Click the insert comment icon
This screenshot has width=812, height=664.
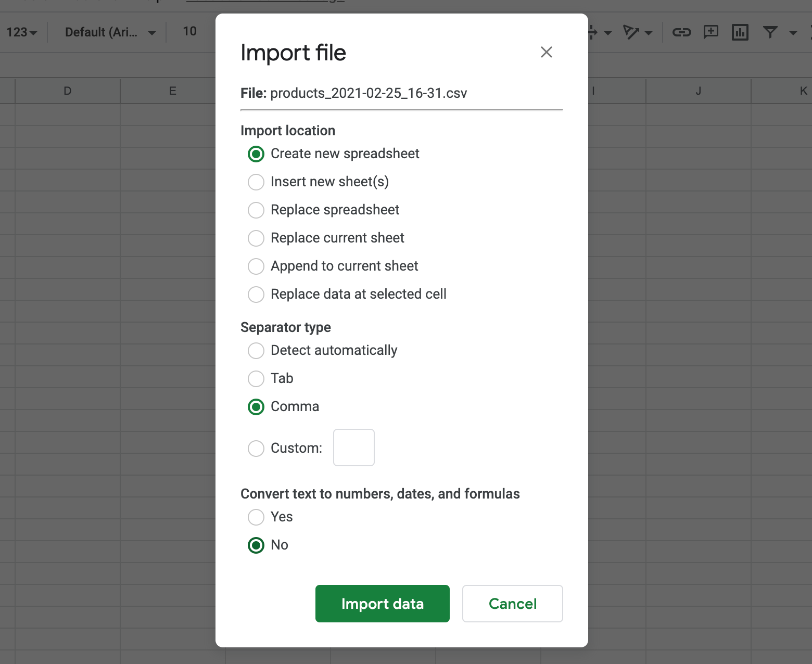[x=710, y=32]
